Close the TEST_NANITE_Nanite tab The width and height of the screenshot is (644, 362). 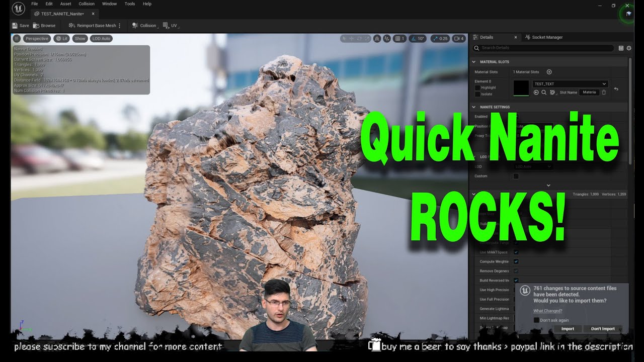coord(93,14)
